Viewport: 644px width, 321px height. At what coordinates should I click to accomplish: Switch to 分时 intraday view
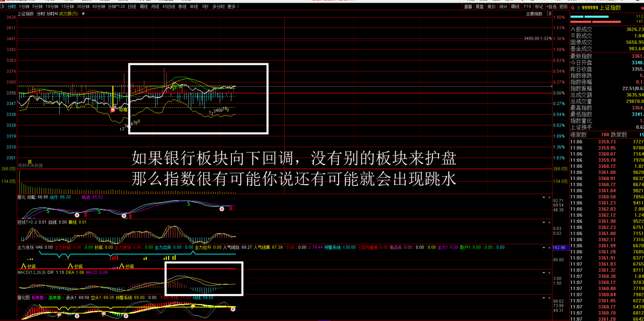tap(12, 7)
